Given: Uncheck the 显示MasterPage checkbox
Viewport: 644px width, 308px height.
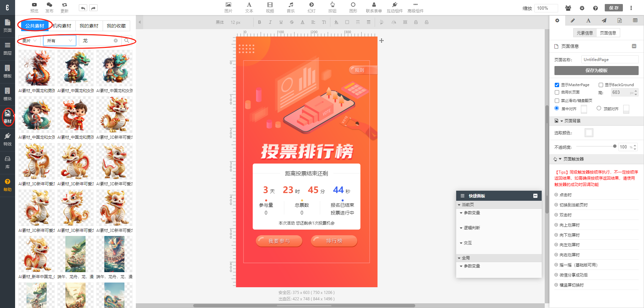Looking at the screenshot, I should coord(557,85).
